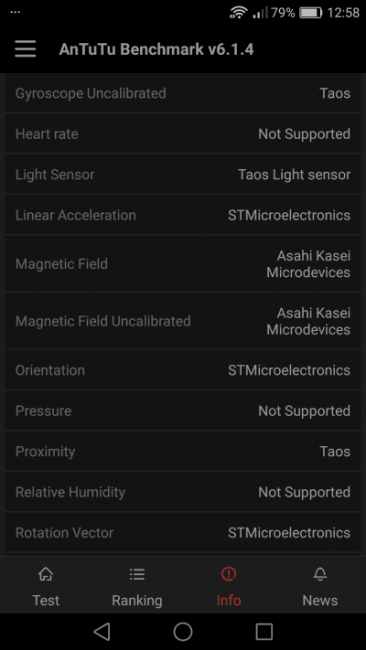Image resolution: width=366 pixels, height=650 pixels.
Task: Tap the AnTuTu Benchmark v6.1.4 title
Action: (156, 49)
